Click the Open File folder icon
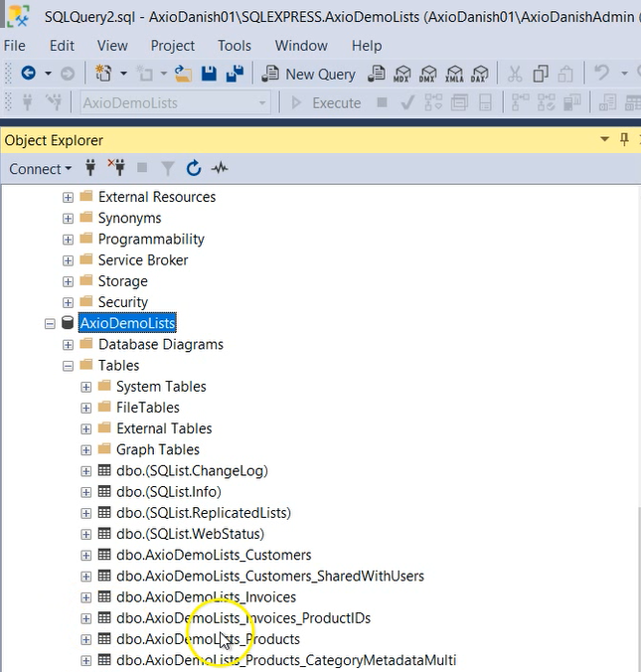641x672 pixels. pos(183,74)
